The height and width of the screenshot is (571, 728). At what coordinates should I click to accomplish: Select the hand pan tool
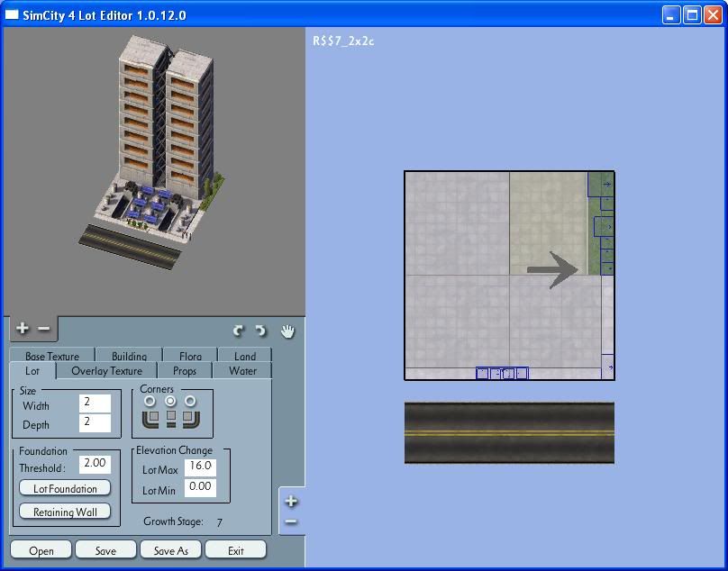pyautogui.click(x=287, y=331)
